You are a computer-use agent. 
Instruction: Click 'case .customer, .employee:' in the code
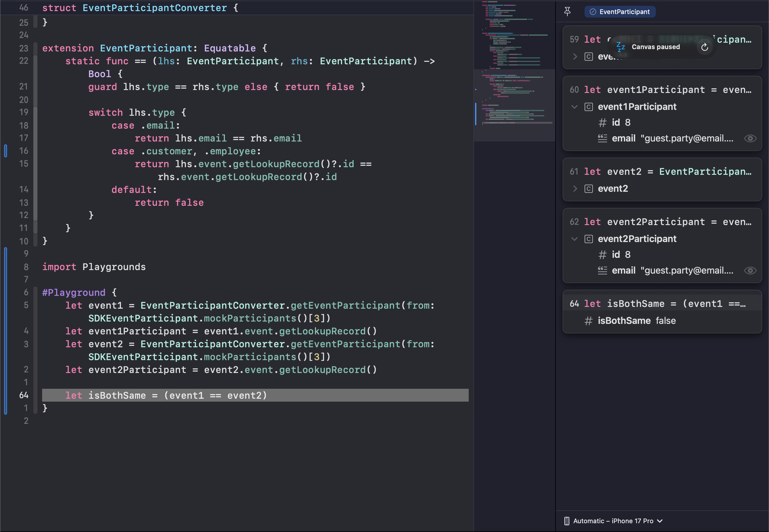(x=186, y=151)
